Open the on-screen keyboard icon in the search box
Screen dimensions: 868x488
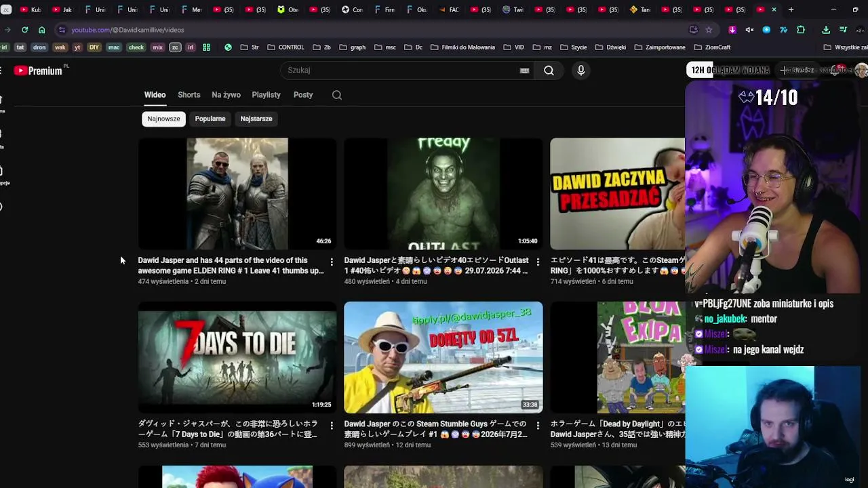pos(524,70)
